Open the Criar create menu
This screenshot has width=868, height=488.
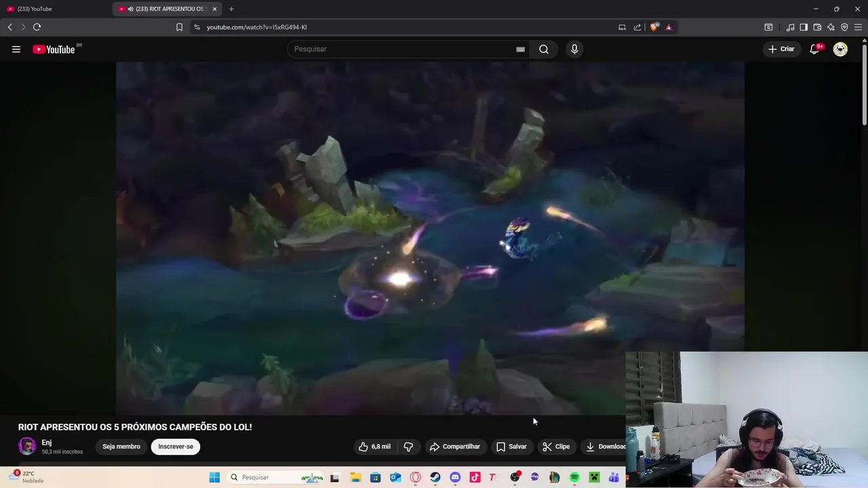781,49
